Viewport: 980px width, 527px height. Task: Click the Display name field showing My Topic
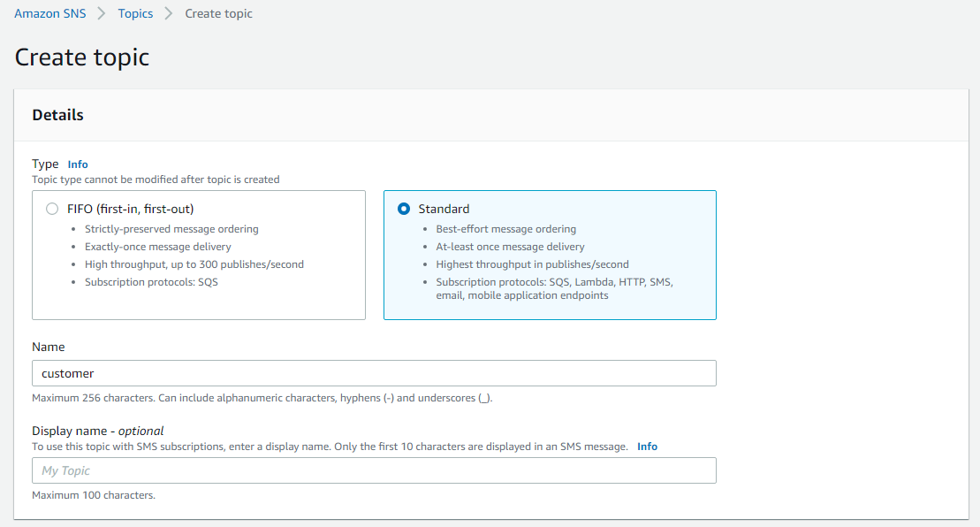[x=373, y=470]
